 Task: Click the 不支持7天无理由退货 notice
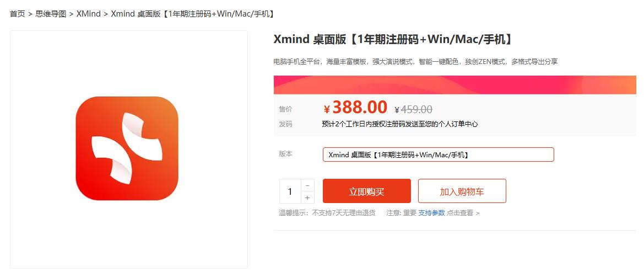[x=343, y=213]
